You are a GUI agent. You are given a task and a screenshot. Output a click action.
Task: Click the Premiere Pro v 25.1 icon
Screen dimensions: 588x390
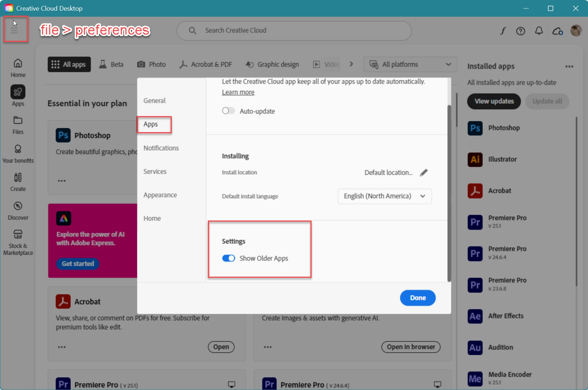475,222
